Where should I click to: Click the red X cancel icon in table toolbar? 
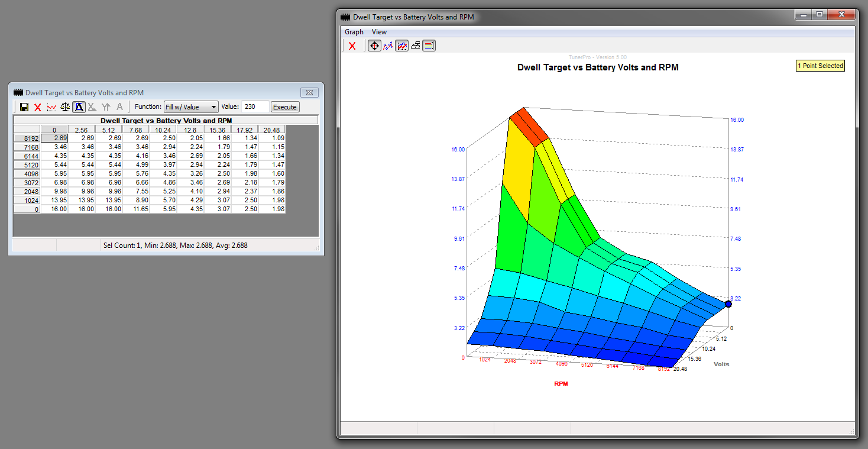coord(38,107)
